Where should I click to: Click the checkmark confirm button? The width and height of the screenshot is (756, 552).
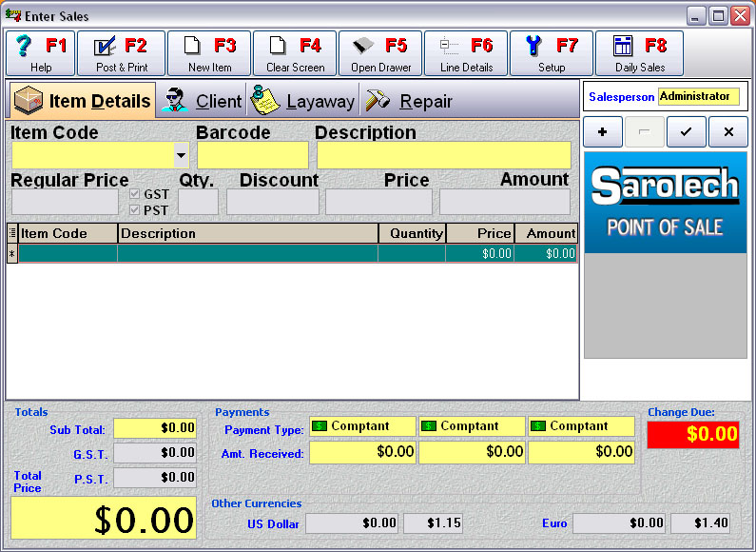[x=686, y=132]
